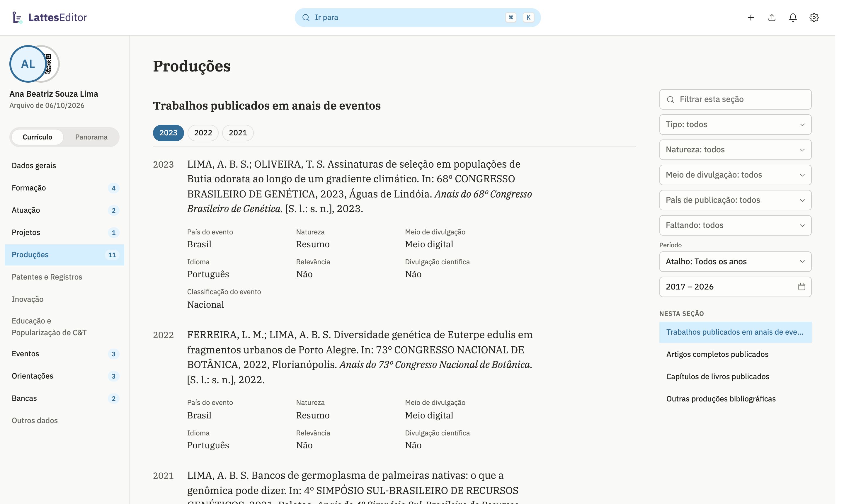Viewport: 844px width, 504px height.
Task: Expand Faltando: todos dropdown
Action: (x=735, y=225)
